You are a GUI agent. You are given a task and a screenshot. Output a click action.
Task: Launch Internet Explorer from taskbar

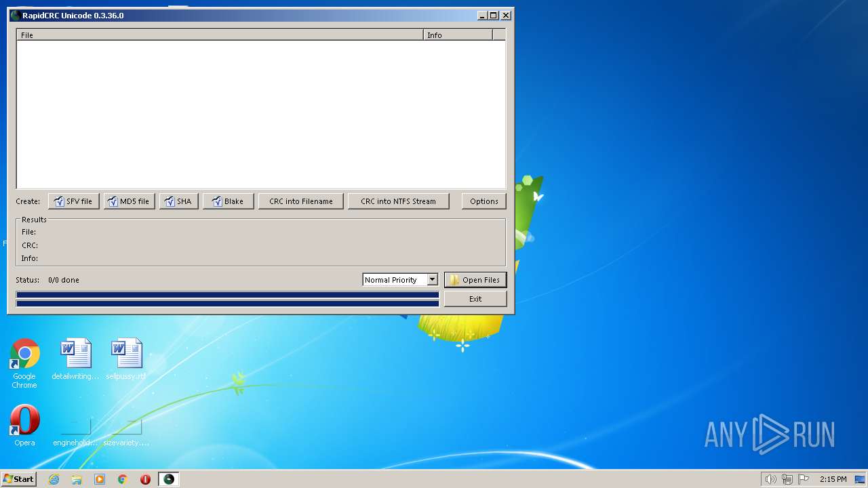click(54, 479)
